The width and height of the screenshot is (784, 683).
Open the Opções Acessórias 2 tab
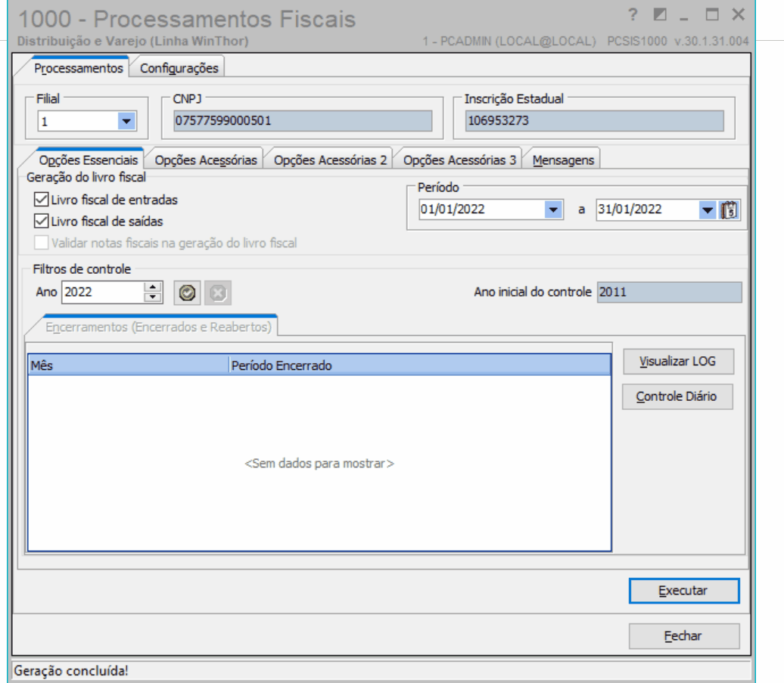coord(330,160)
